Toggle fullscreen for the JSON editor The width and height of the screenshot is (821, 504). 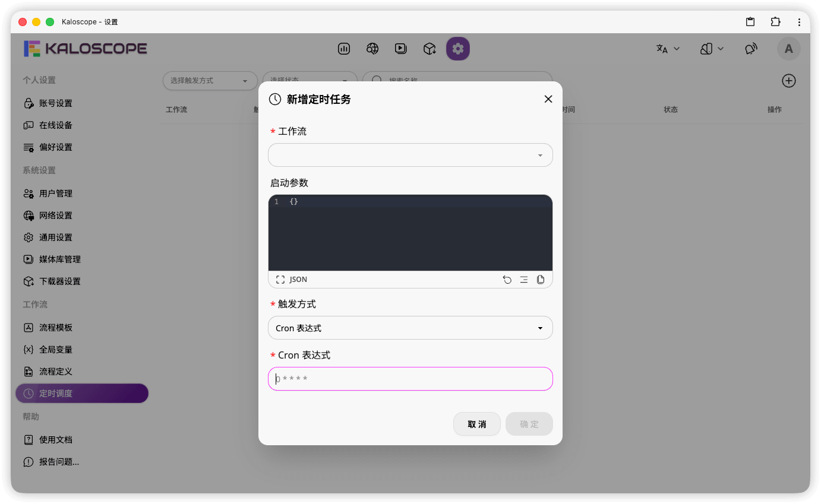click(280, 280)
